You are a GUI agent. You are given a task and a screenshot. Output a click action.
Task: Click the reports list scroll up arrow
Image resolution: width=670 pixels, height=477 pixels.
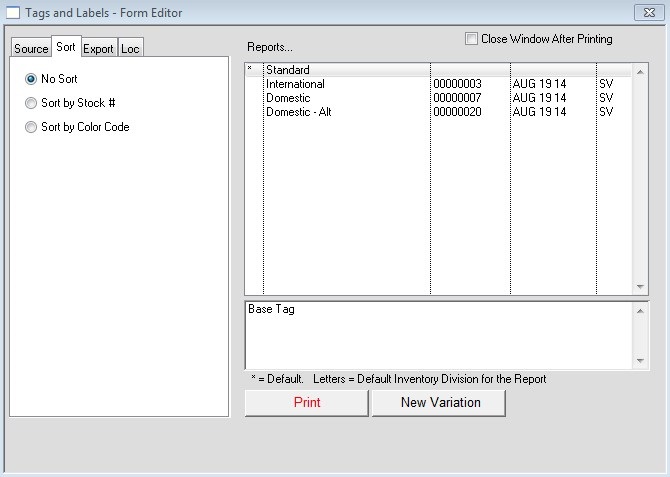pyautogui.click(x=640, y=72)
